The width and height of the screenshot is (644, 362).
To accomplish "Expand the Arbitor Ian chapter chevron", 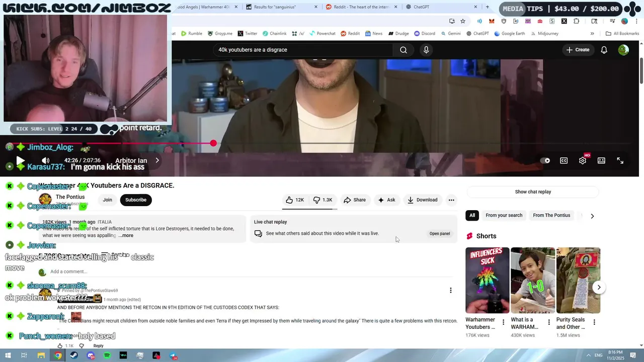I will [157, 160].
